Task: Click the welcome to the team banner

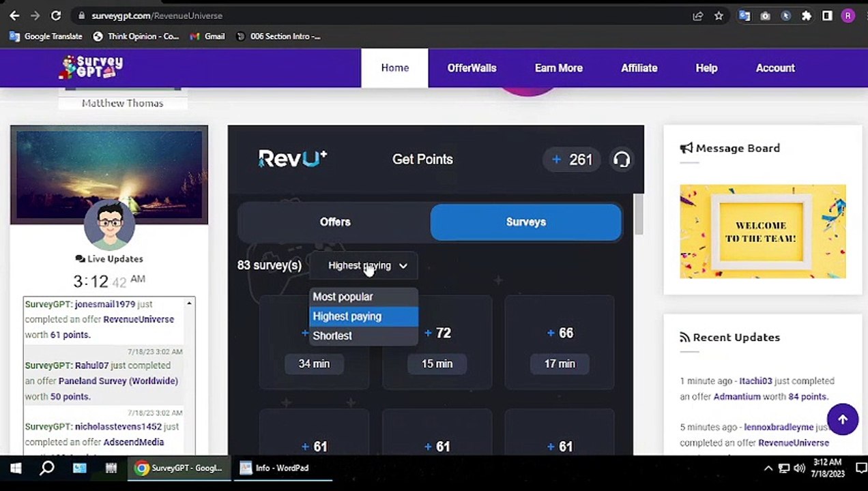Action: 762,231
